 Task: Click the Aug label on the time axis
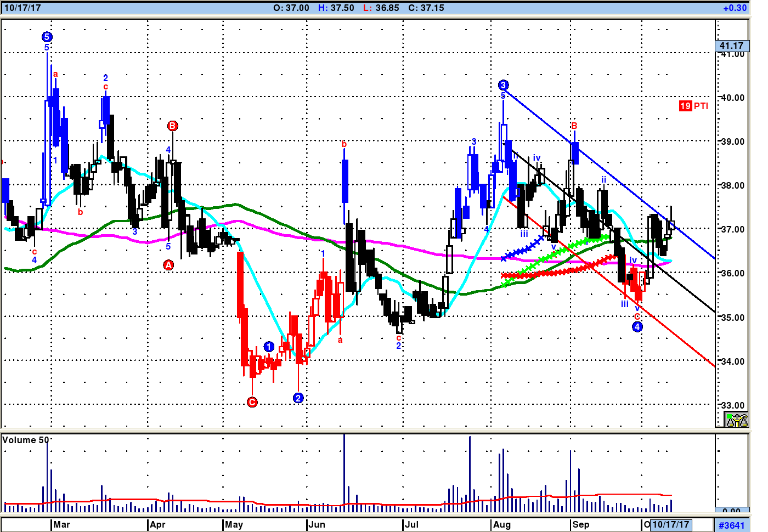click(501, 524)
